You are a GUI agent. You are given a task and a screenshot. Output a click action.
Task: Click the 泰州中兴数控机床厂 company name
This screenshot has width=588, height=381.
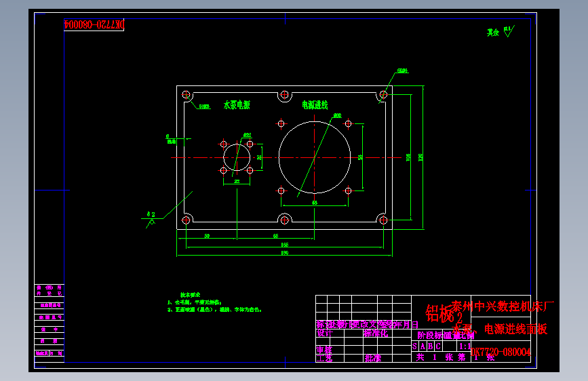pos(502,306)
